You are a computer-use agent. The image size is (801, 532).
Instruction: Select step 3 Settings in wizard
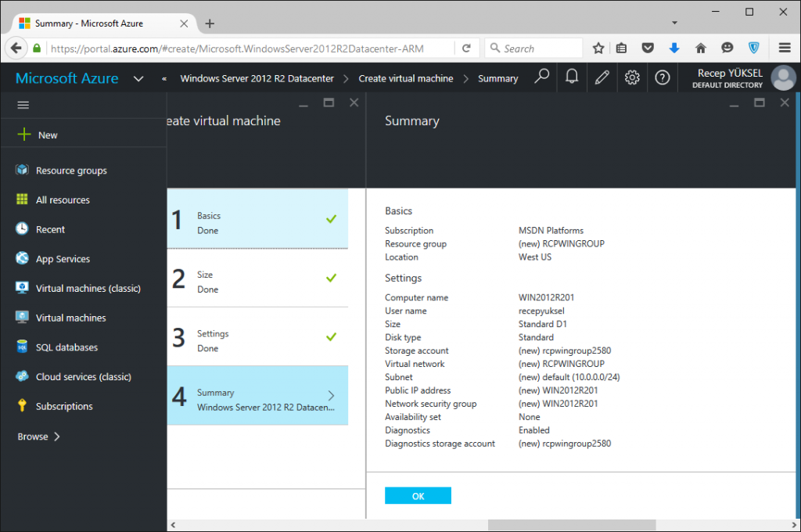tap(257, 336)
